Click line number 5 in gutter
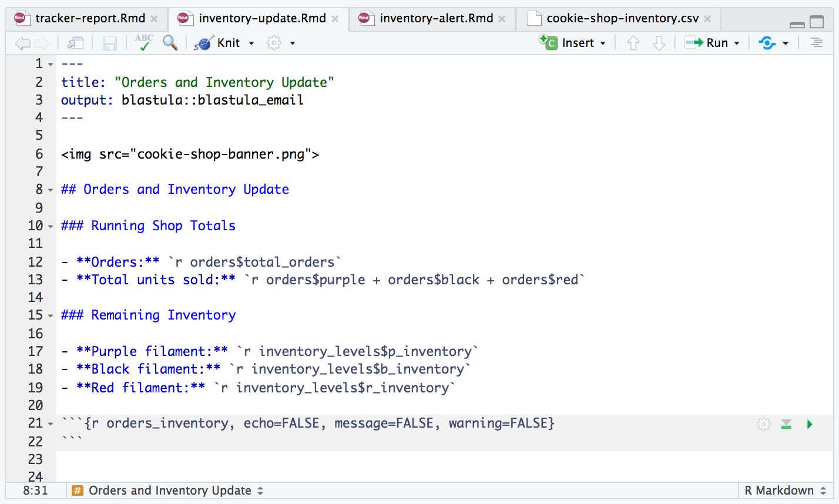This screenshot has width=839, height=504. point(39,136)
